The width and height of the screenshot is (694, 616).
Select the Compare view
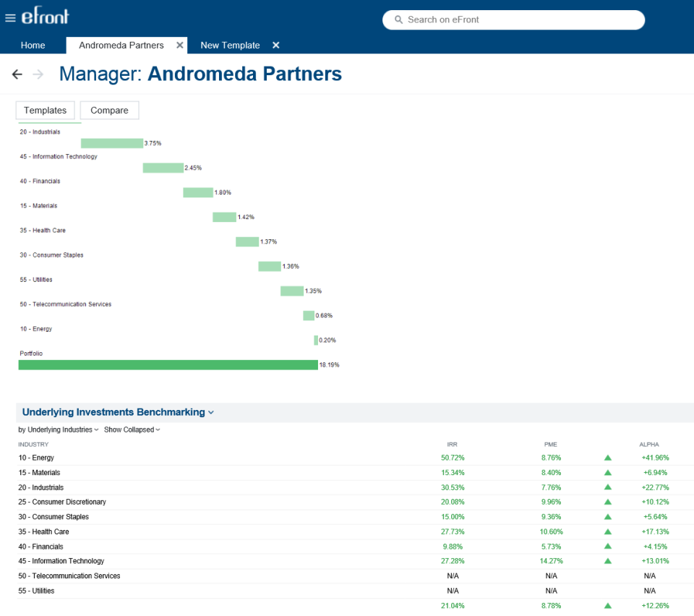(x=109, y=110)
